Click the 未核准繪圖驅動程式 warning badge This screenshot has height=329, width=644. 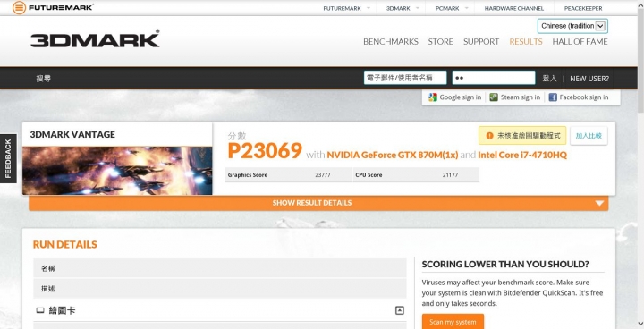[522, 136]
